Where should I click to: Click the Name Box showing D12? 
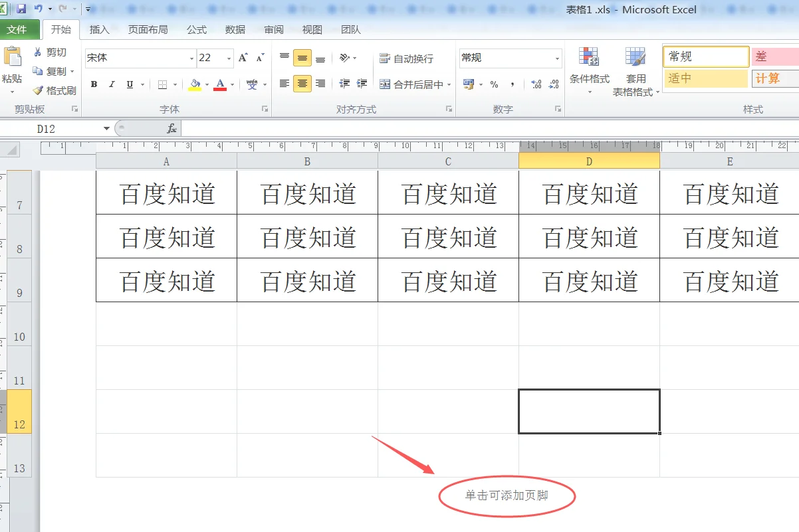(51, 128)
